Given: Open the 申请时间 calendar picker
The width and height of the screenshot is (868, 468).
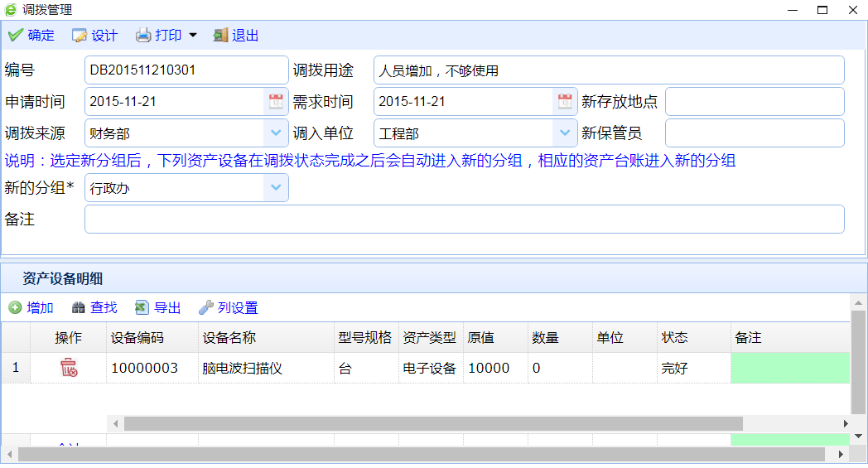Looking at the screenshot, I should point(276,102).
